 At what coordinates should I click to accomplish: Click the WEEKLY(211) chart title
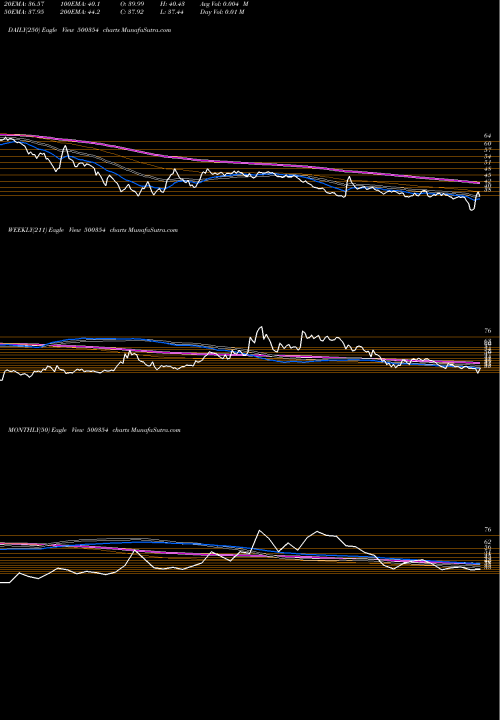[x=93, y=230]
